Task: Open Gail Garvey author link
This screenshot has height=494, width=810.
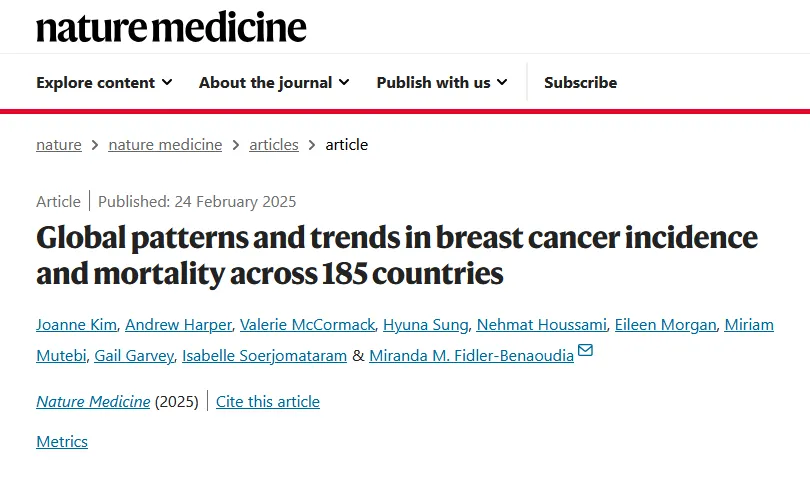Action: (134, 356)
